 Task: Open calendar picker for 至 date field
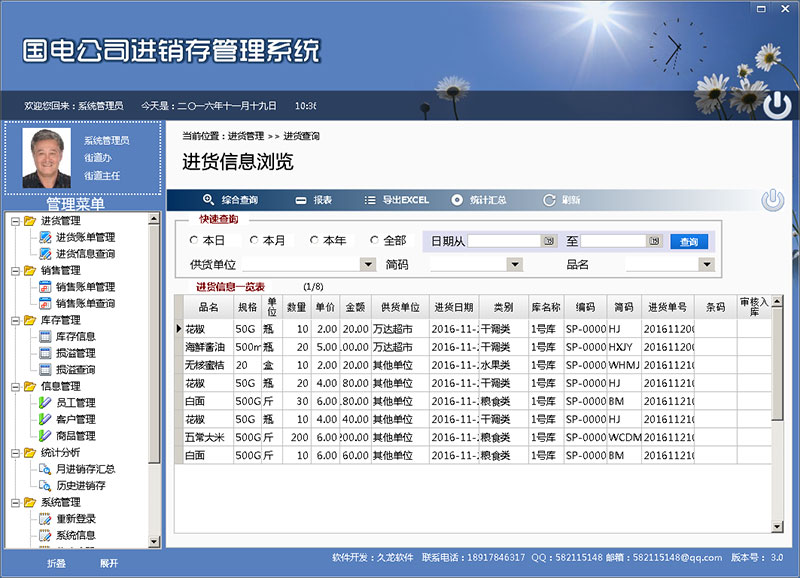tap(655, 241)
